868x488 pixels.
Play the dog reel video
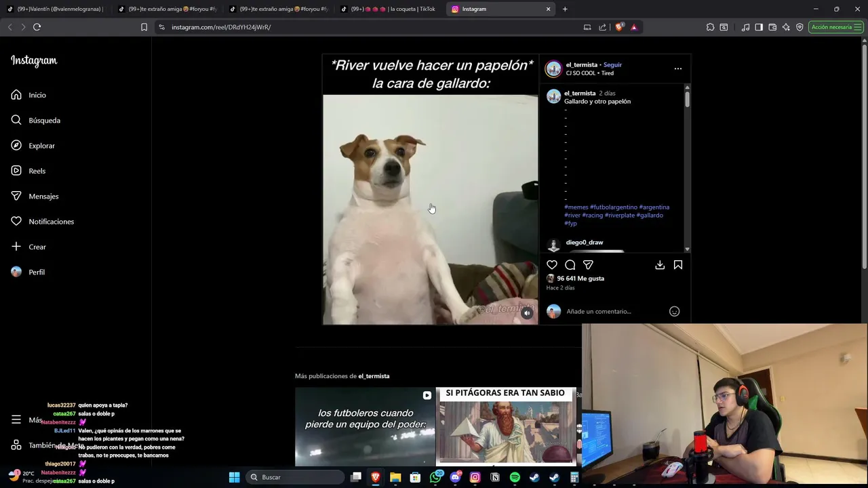point(431,209)
